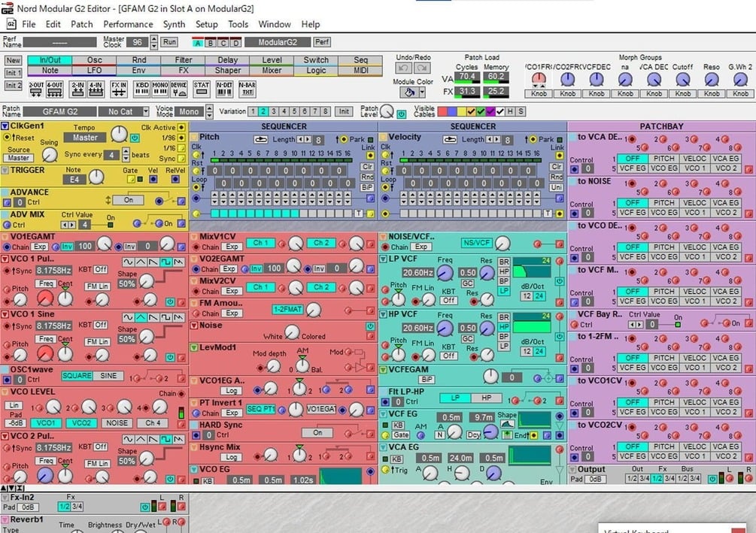Add the STAT status module
756x533 pixels.
[x=202, y=89]
